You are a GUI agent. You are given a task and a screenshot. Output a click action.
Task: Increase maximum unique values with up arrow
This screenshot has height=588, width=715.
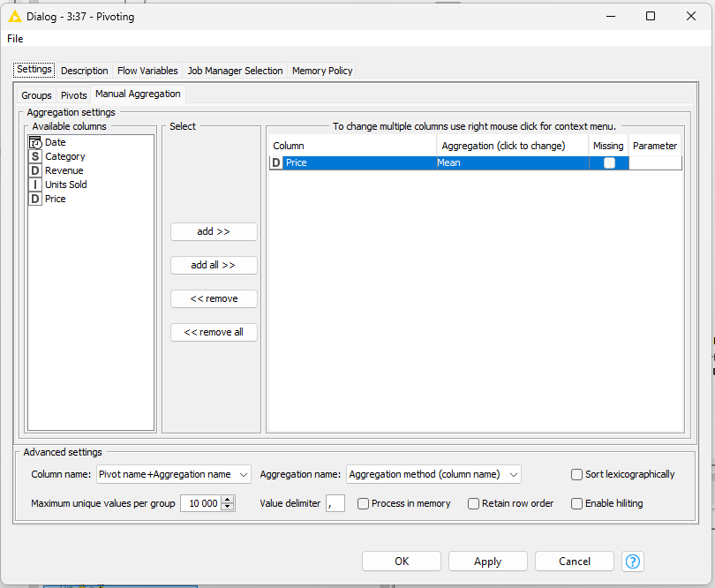(x=227, y=500)
